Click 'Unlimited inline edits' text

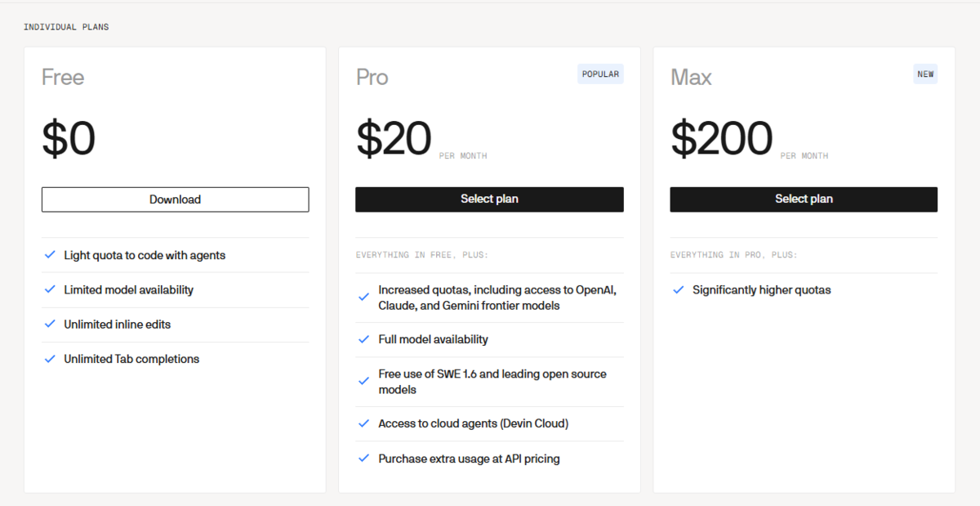(x=118, y=324)
